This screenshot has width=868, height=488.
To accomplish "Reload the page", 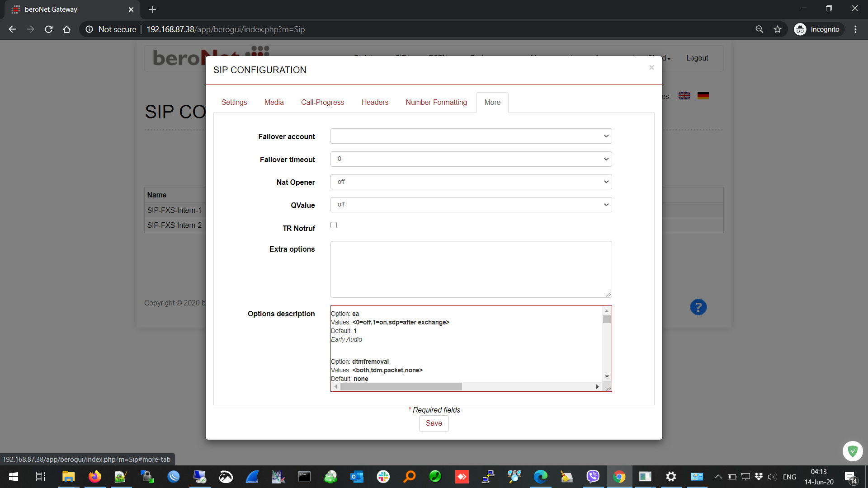I will click(49, 29).
